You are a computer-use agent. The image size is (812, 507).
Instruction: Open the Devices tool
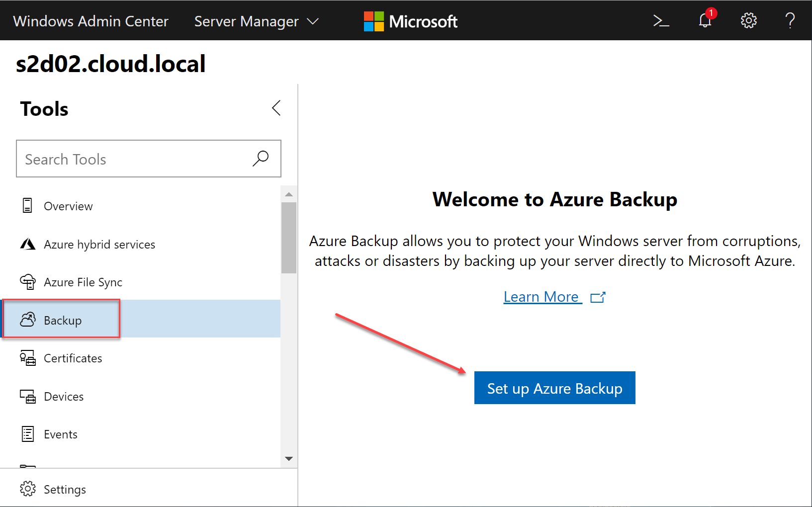(x=140, y=396)
